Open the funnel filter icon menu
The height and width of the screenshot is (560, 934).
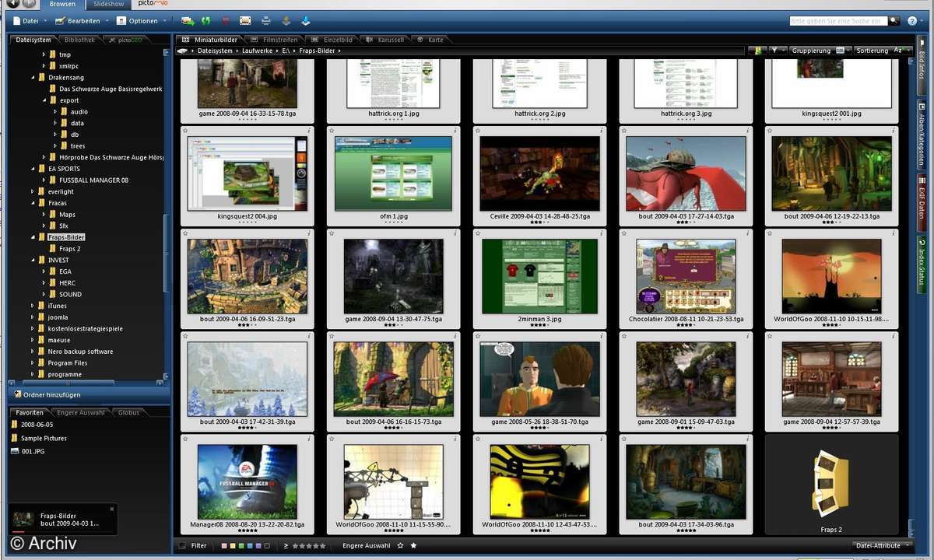[x=777, y=51]
